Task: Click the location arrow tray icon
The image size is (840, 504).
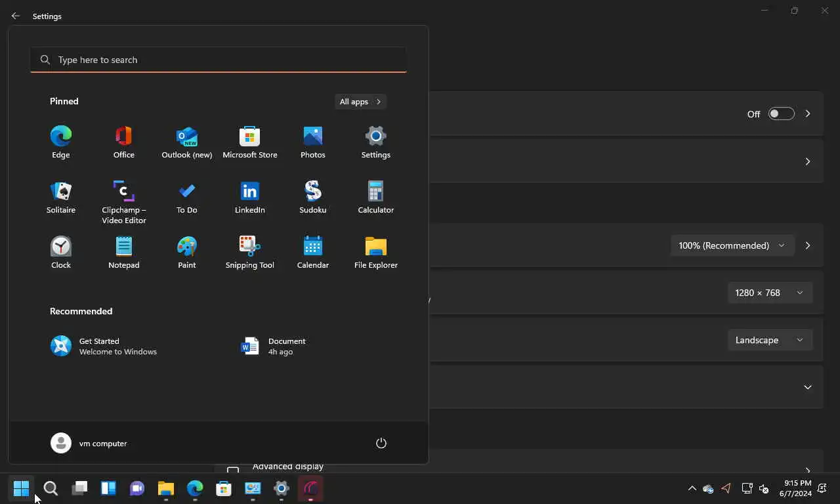Action: point(726,488)
